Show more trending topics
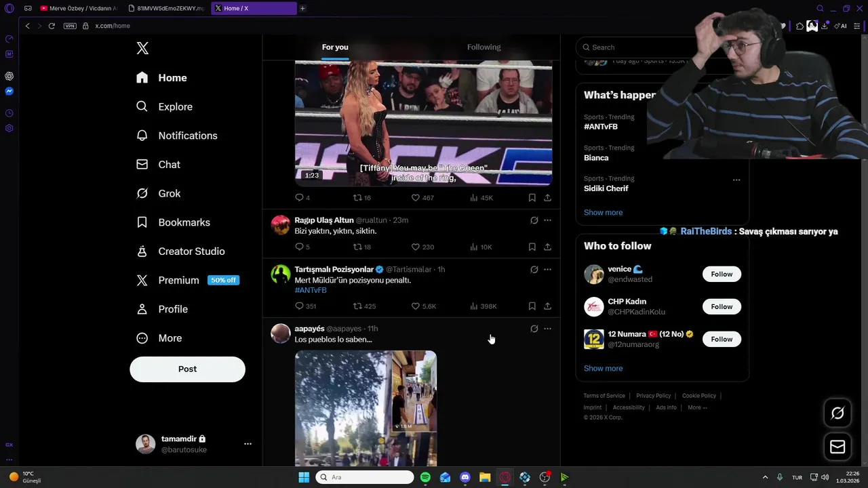The image size is (868, 488). 603,212
